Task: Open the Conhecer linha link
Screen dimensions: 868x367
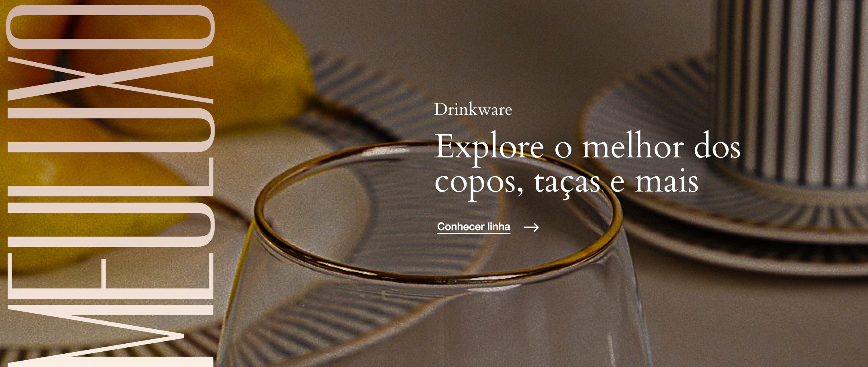Action: (x=473, y=227)
